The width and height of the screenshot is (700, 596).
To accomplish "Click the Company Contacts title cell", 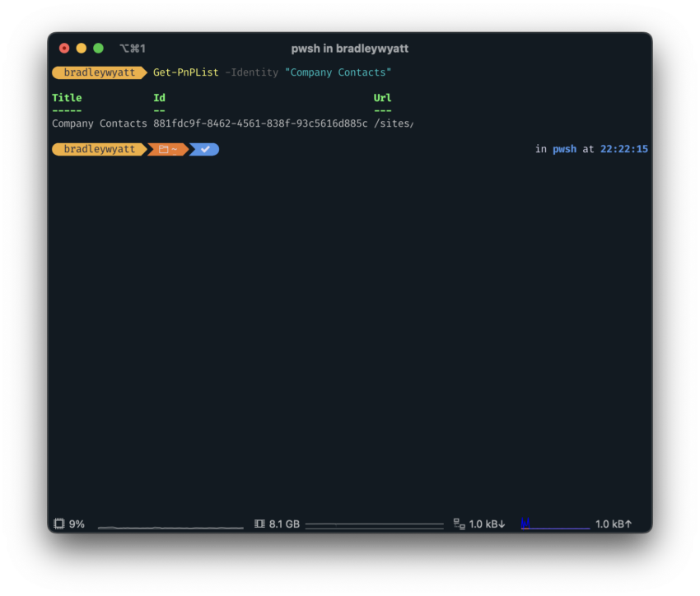I will [x=99, y=123].
